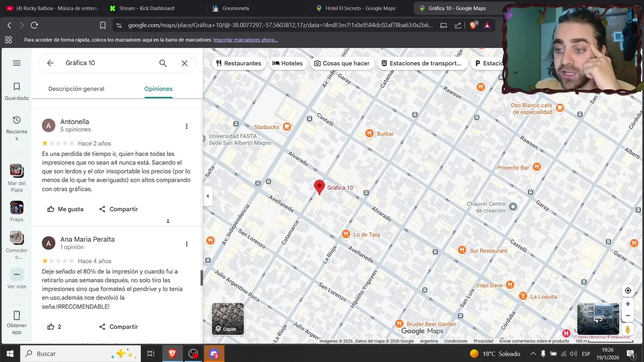
Task: Open the Comodoro recent item
Action: tap(17, 245)
